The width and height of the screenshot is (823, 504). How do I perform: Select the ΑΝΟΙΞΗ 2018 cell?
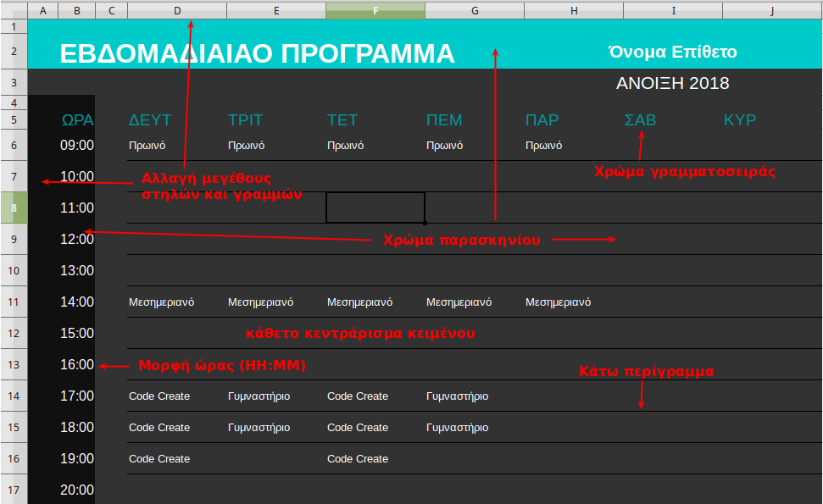tap(672, 83)
